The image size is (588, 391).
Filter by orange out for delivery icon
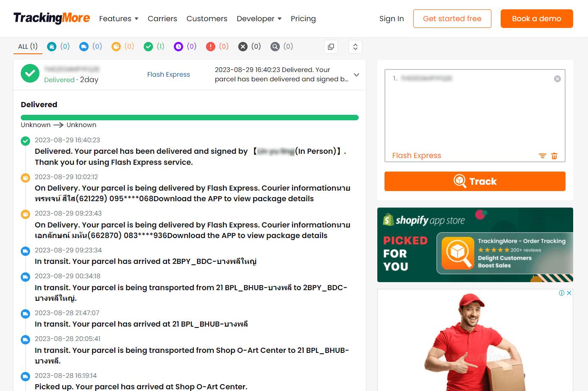[x=116, y=47]
